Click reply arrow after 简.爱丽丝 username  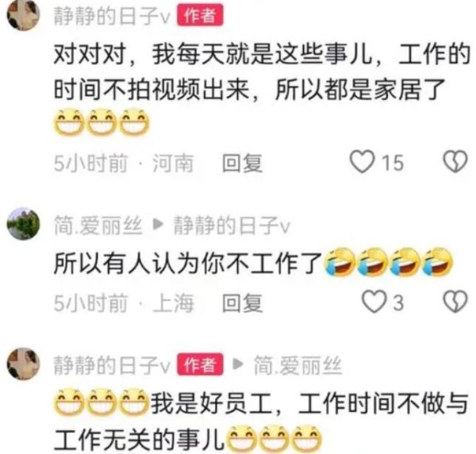pyautogui.click(x=158, y=225)
